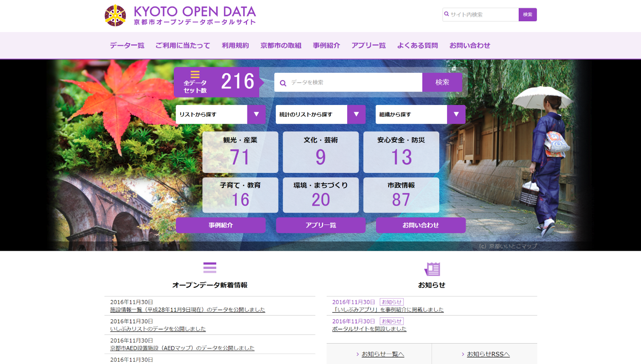
Task: Open 京都市の取組 from the navigation bar
Action: point(280,45)
